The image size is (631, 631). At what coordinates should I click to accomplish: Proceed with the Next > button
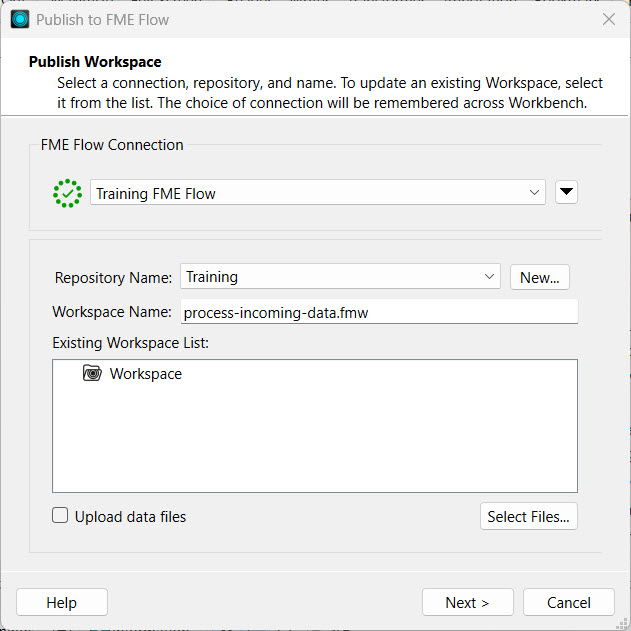pyautogui.click(x=467, y=602)
